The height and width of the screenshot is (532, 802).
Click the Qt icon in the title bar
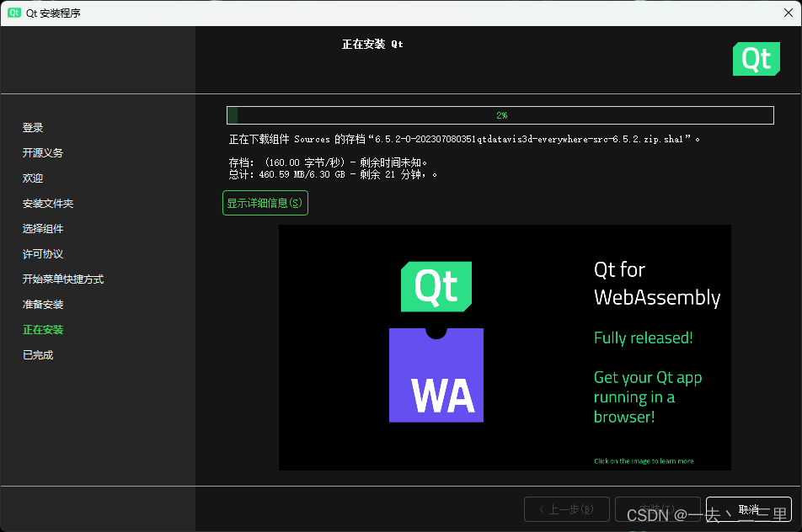coord(13,13)
